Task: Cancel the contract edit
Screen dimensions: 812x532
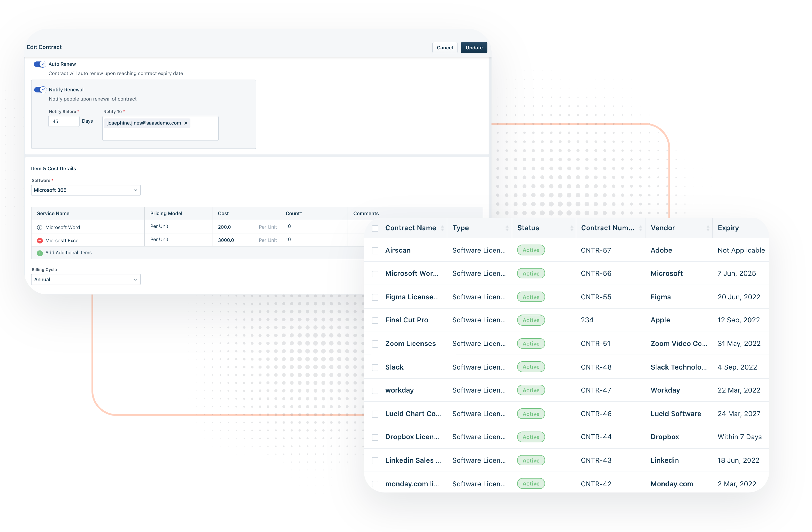Action: click(445, 48)
